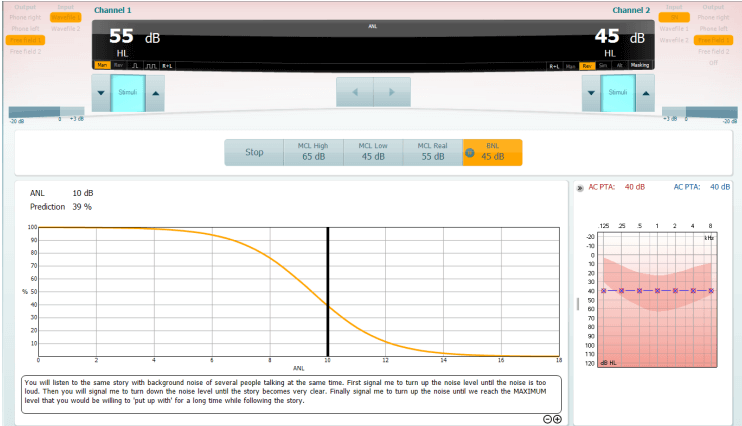The image size is (742, 426).
Task: Collapse audiogram panel with double chevron
Action: tap(580, 188)
